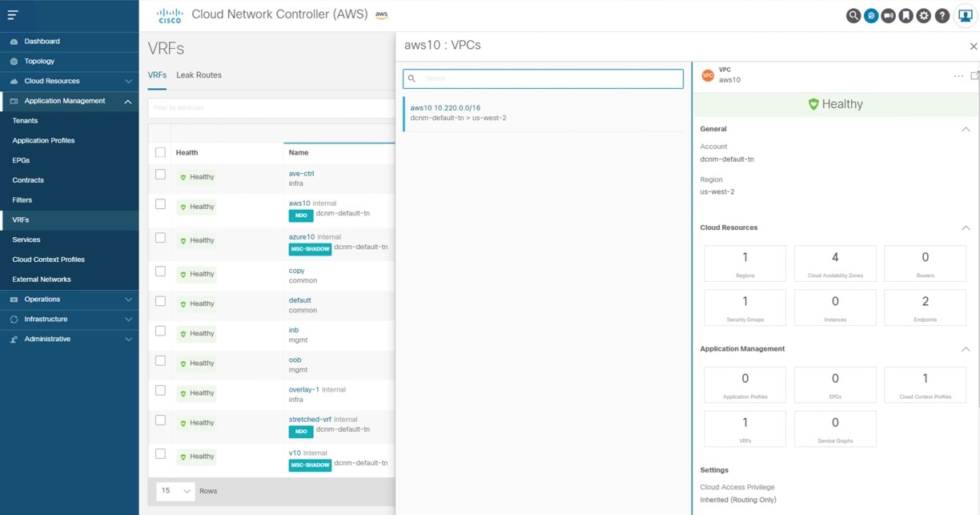Select all VRFs with the header checkbox
The height and width of the screenshot is (515, 980).
point(160,152)
